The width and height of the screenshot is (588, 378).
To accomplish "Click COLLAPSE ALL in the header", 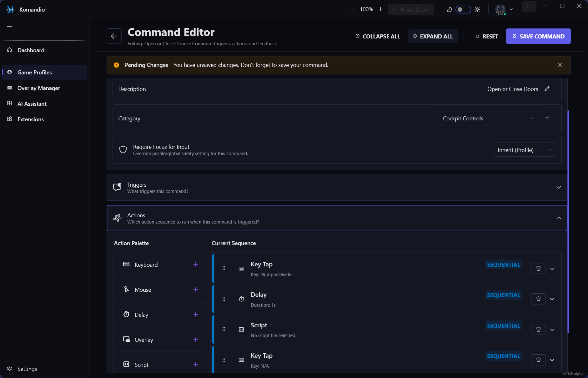I will click(377, 36).
